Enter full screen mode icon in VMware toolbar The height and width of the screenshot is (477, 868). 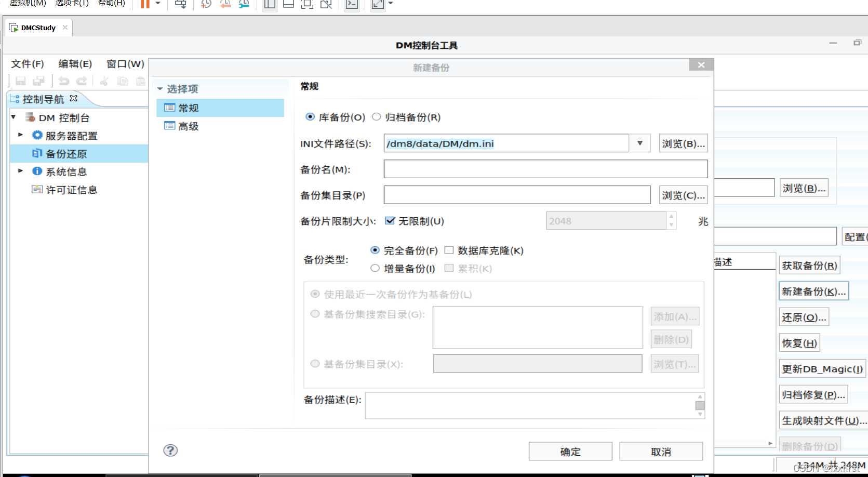tap(307, 4)
